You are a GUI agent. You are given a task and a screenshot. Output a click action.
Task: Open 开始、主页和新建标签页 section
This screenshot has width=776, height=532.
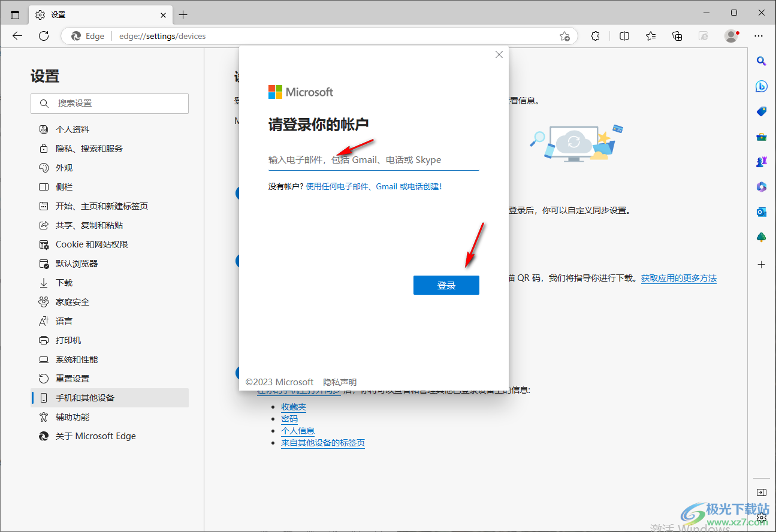pos(110,206)
